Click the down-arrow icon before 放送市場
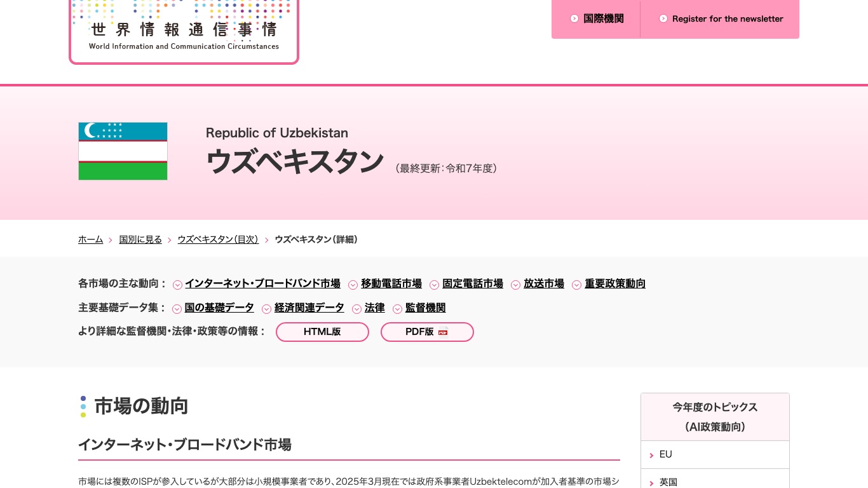 coord(516,285)
